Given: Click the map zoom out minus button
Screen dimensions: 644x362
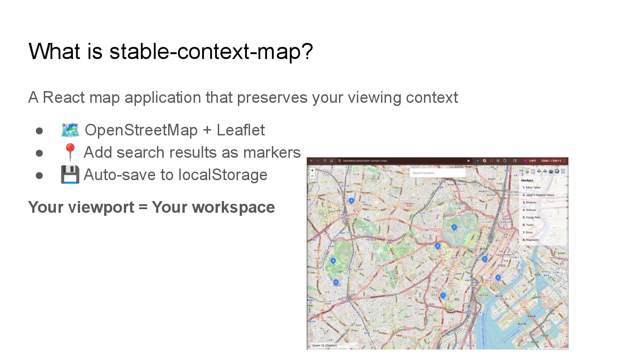Looking at the screenshot, I should click(312, 176).
